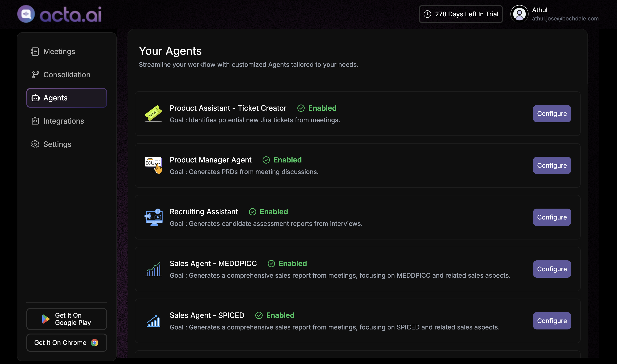Click Sales Agent - MEDDPICC title

click(213, 263)
